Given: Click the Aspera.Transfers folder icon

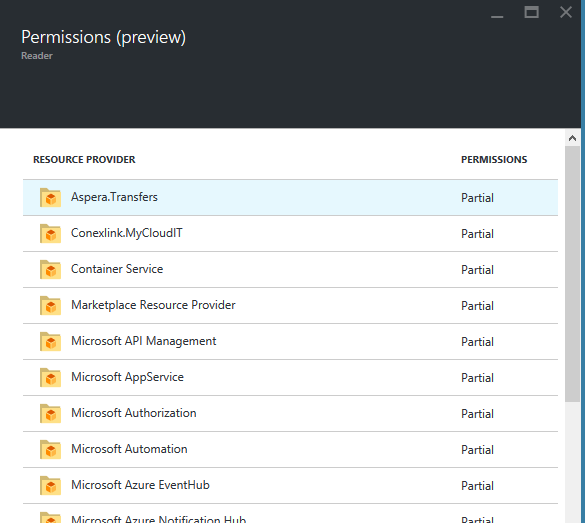Looking at the screenshot, I should coord(50,197).
